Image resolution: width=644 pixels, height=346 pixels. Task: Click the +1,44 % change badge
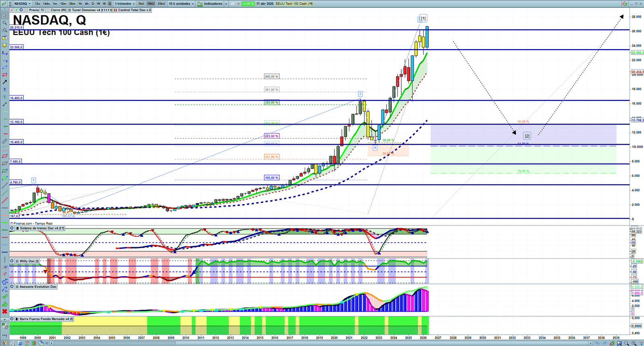[x=248, y=4]
